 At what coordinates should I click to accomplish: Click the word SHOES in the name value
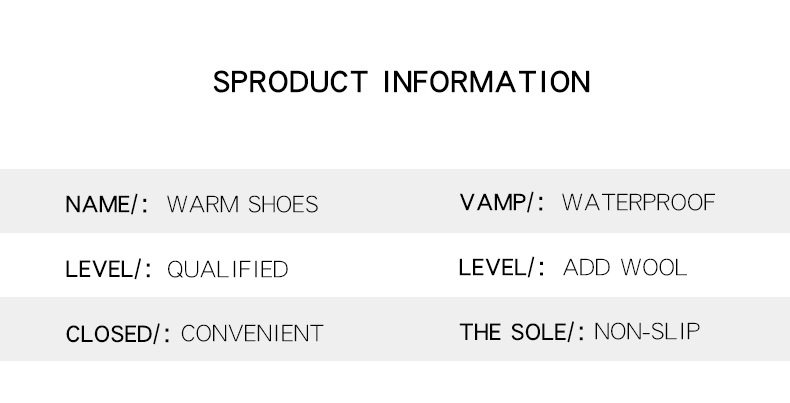click(x=282, y=205)
